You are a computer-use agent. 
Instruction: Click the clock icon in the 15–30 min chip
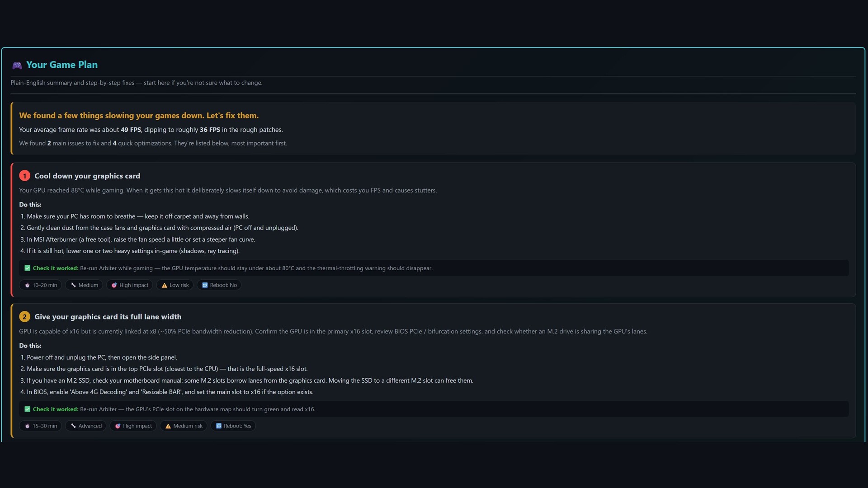point(28,426)
